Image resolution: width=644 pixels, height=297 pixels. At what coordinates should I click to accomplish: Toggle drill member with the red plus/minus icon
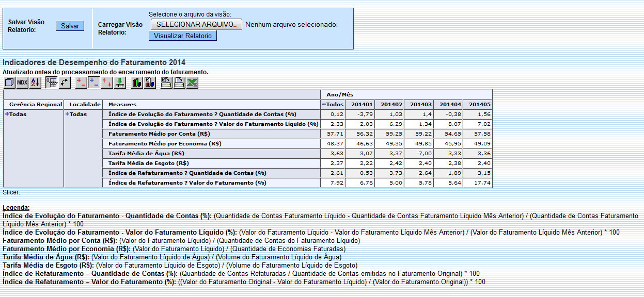(x=81, y=82)
